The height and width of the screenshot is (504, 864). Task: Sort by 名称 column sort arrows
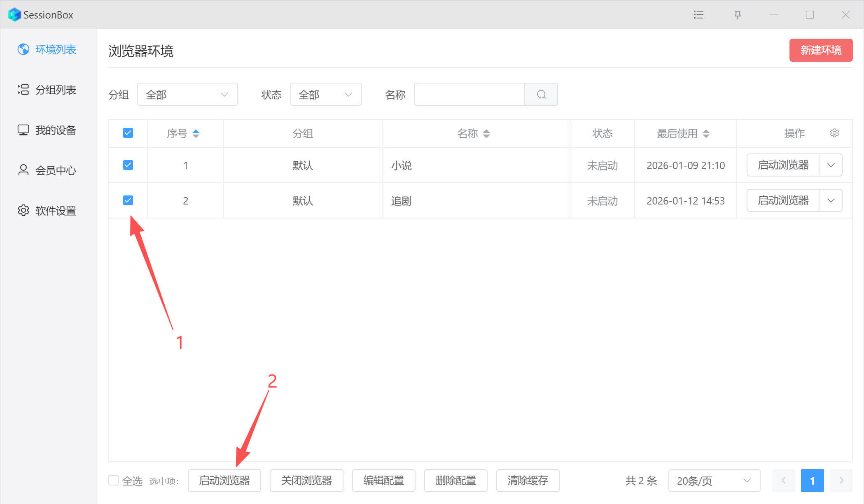(486, 133)
